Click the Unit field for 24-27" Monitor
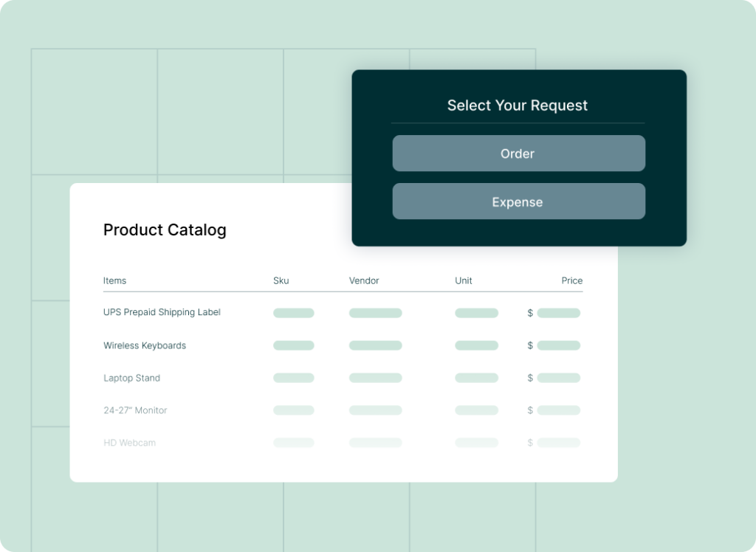Screen dimensions: 756x552 pos(476,410)
